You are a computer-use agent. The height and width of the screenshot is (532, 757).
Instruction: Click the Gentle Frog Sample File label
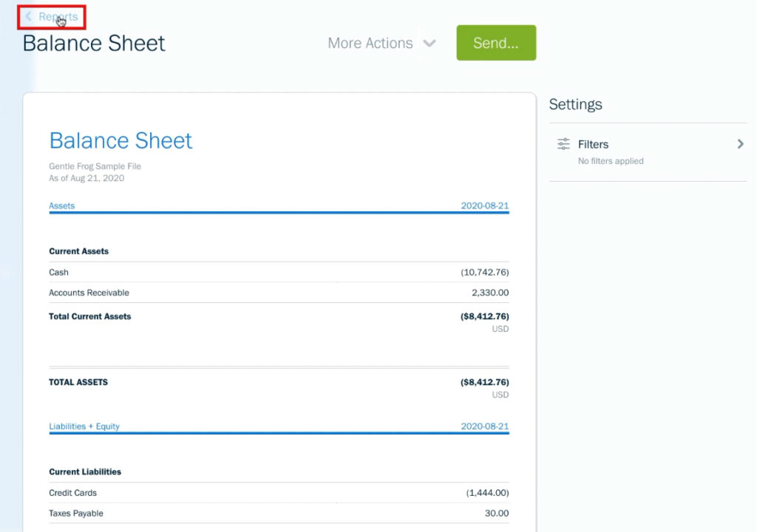click(95, 166)
